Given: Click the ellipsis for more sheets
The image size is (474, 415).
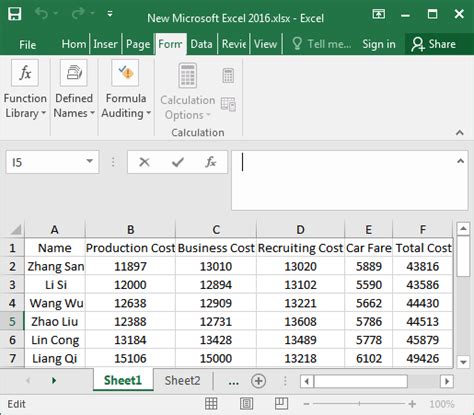Looking at the screenshot, I should [x=234, y=382].
